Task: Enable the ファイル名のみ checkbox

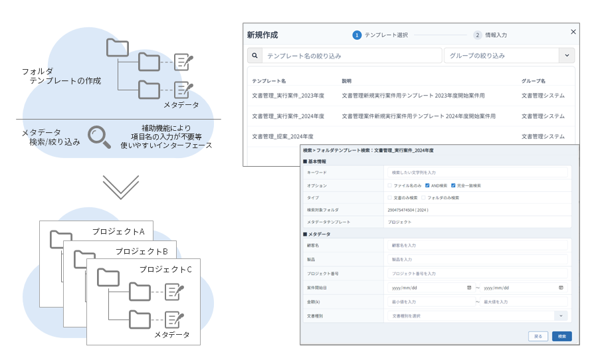Action: click(389, 185)
